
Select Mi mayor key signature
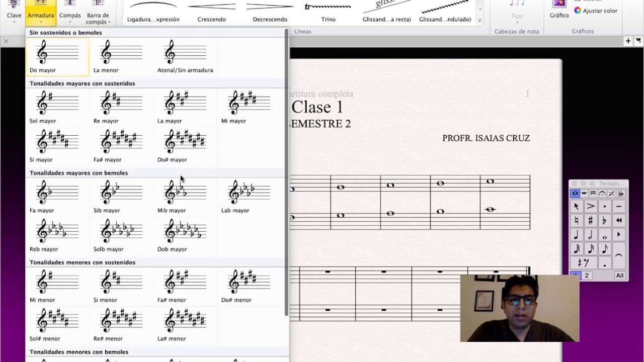point(249,108)
